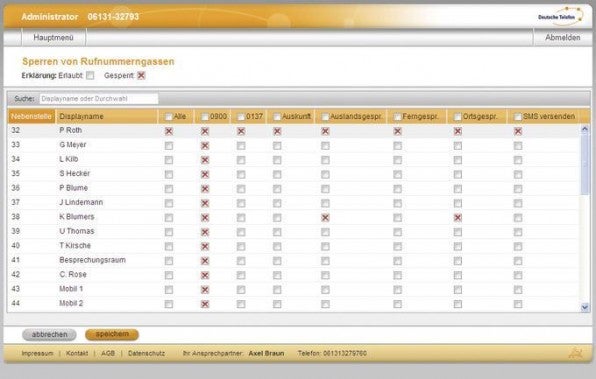Click the abbrechen button
Viewport: 596px width, 379px height.
coord(49,335)
